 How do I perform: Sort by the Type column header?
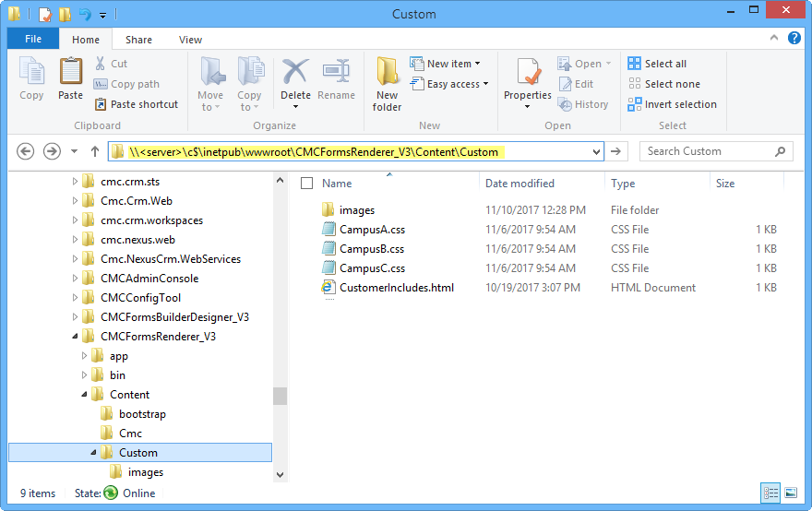(623, 184)
